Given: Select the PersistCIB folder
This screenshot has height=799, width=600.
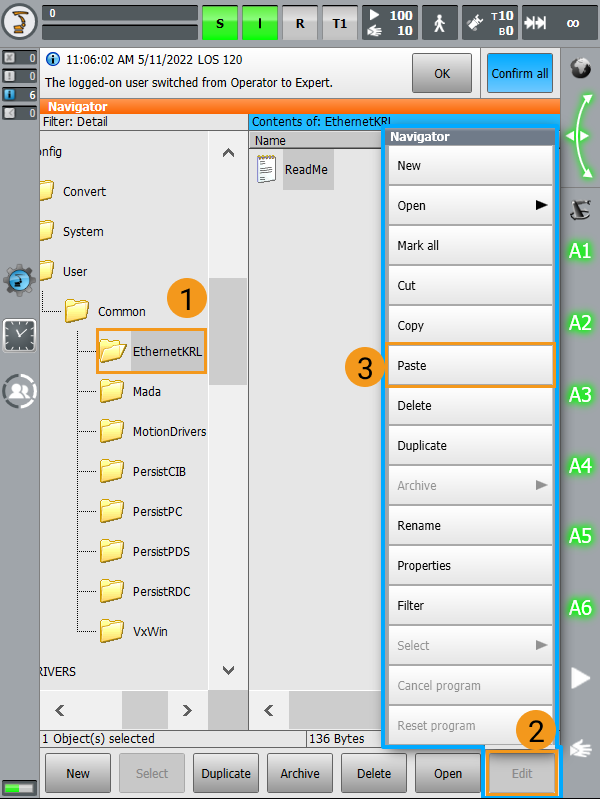Looking at the screenshot, I should [143, 471].
